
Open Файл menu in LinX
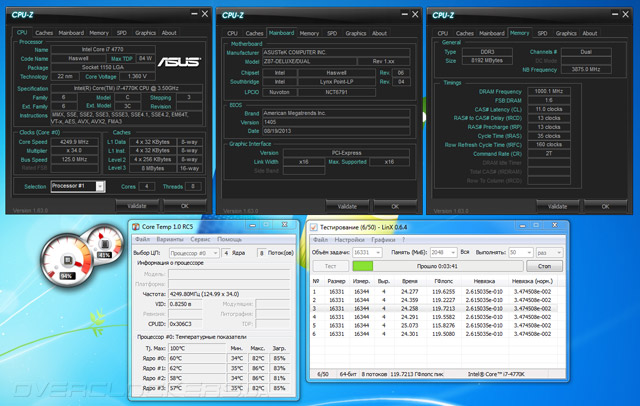coord(320,240)
